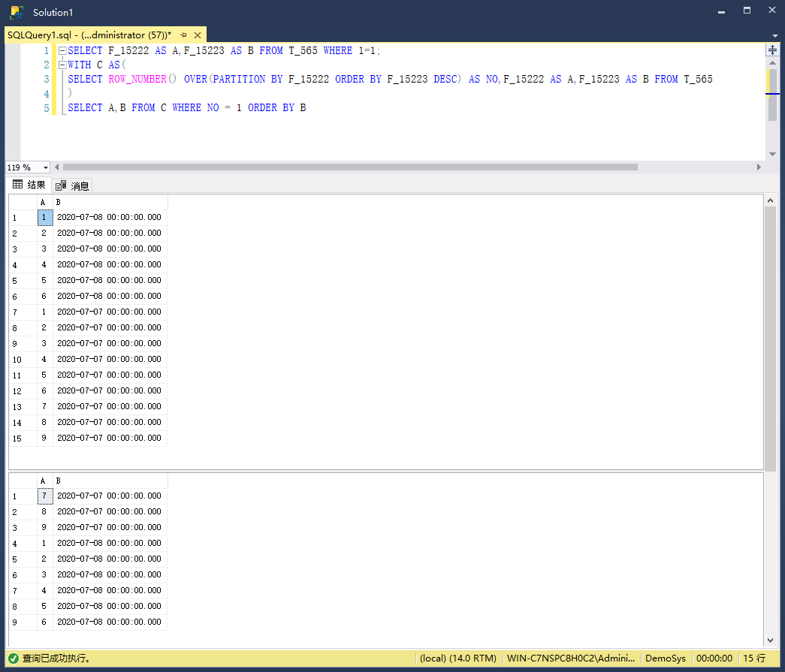
Task: Click horizontal scrollbar right arrow in editor
Action: pyautogui.click(x=759, y=167)
